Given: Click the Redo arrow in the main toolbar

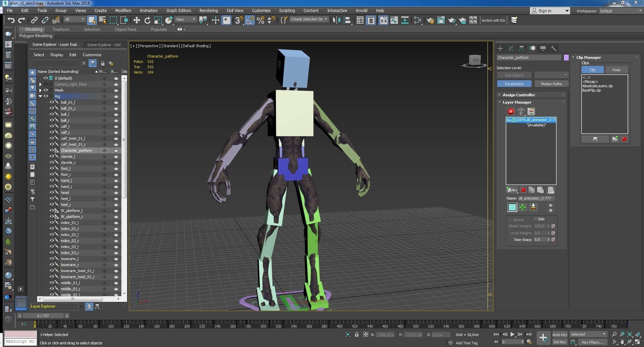Looking at the screenshot, I should point(22,20).
